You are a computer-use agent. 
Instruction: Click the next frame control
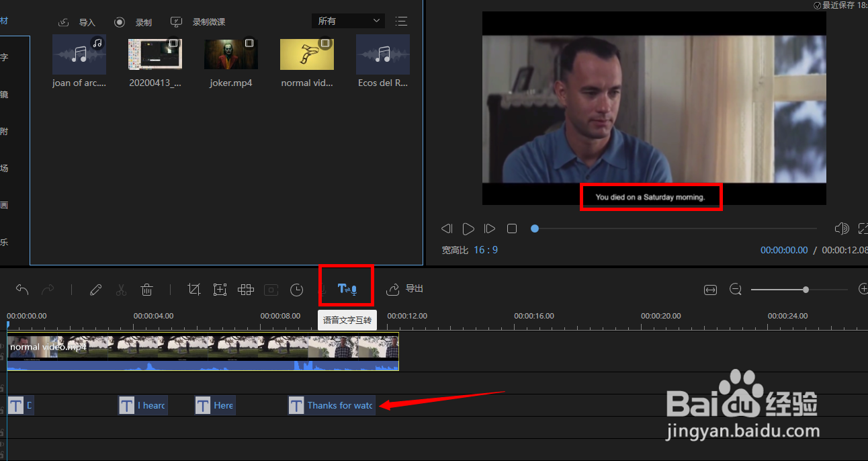coord(490,229)
